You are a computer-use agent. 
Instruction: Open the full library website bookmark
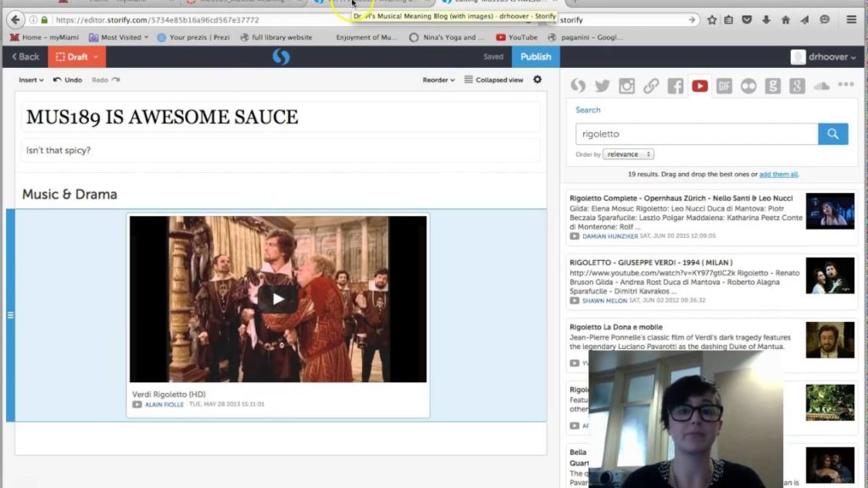(276, 37)
